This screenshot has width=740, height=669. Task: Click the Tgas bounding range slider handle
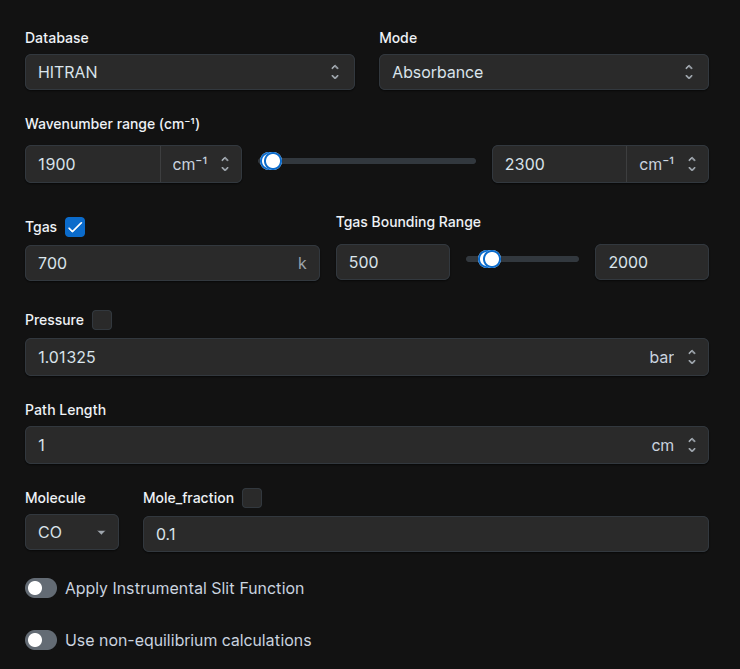pyautogui.click(x=490, y=259)
